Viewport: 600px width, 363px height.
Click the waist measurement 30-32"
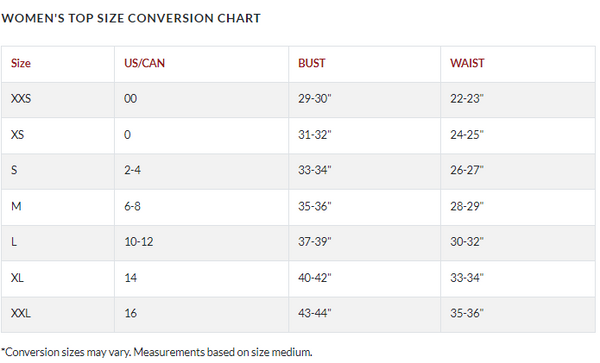point(467,242)
